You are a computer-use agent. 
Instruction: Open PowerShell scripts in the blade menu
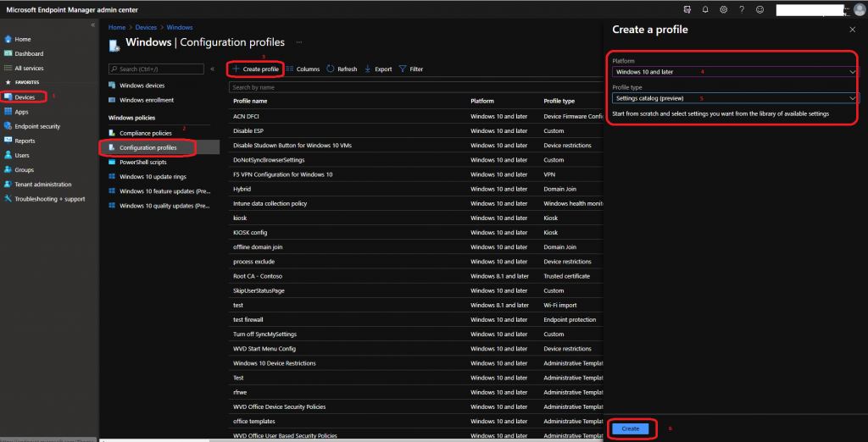142,162
